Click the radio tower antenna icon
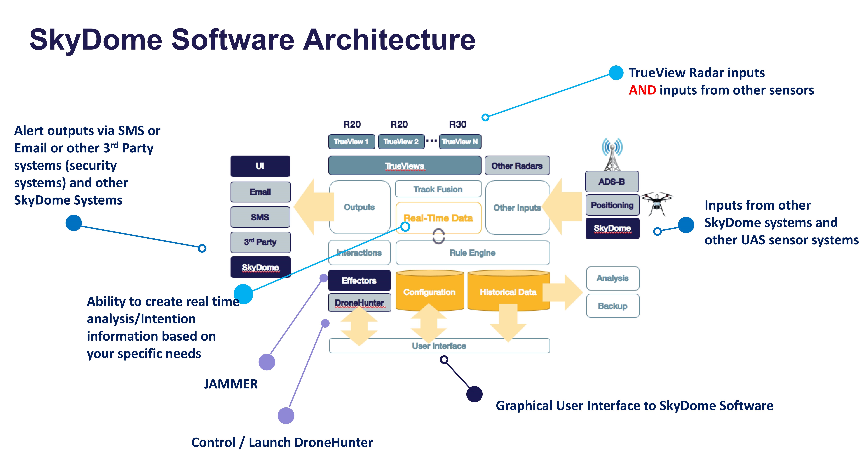Viewport: 868px width, 463px height. 612,154
